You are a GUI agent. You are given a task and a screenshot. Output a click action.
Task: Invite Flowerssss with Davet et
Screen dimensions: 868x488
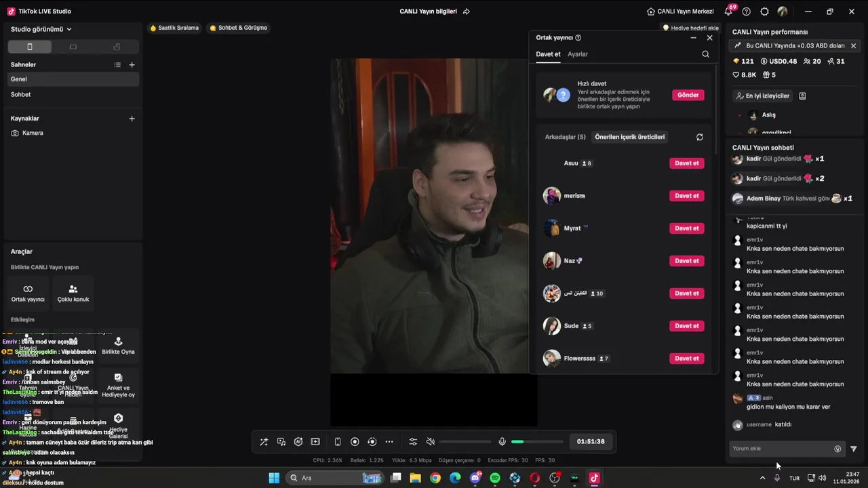pos(686,359)
